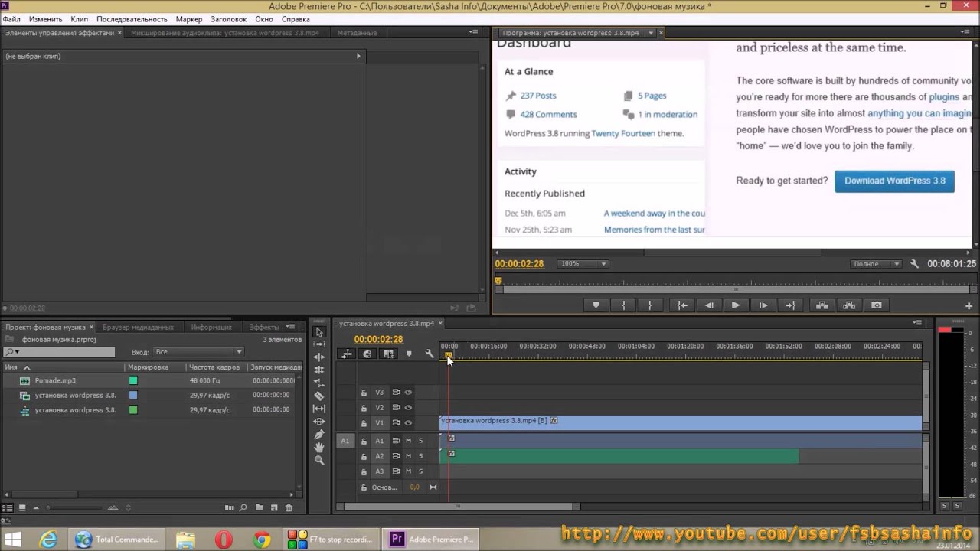Switch to the Информация tab
This screenshot has height=551, width=980.
[211, 327]
